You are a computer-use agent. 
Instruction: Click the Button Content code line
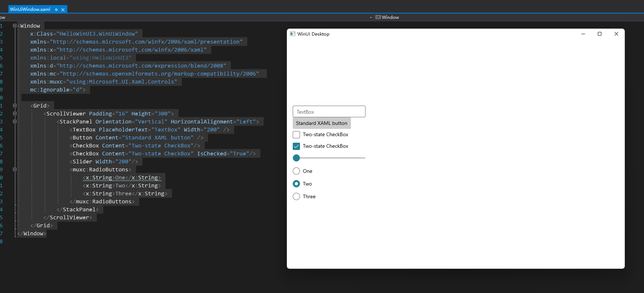click(x=136, y=138)
